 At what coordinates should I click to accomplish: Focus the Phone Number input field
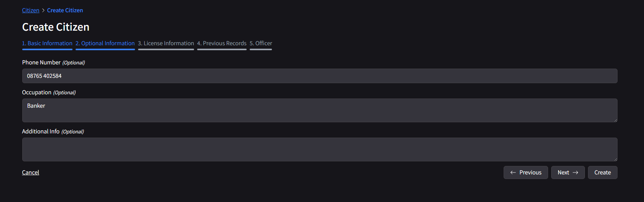(x=320, y=76)
